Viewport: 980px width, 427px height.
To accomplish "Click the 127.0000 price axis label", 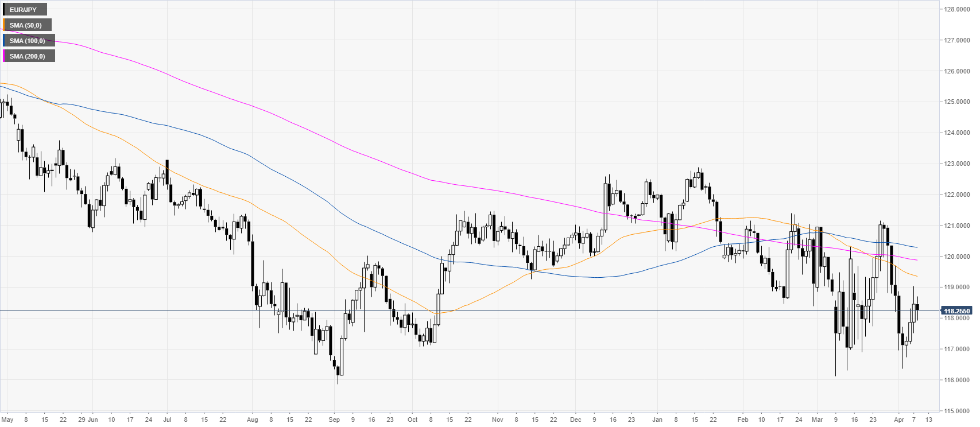I will pos(957,40).
